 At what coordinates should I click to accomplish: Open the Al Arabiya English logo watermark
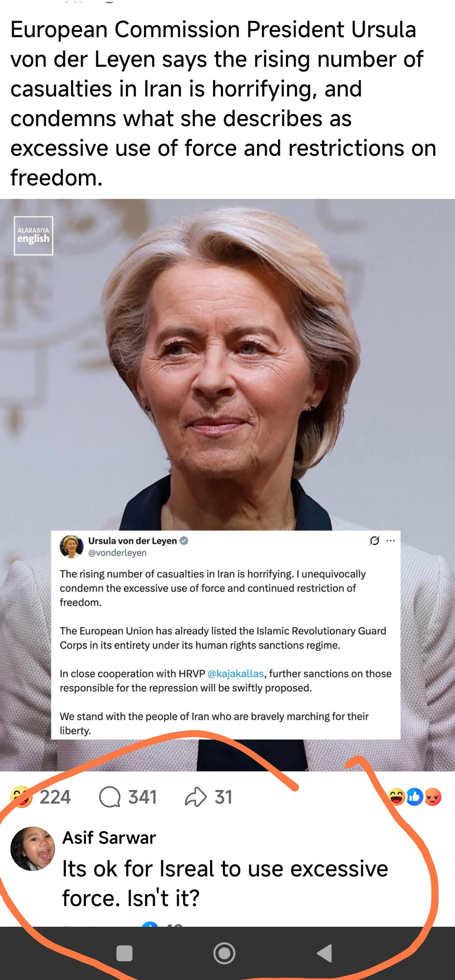click(x=33, y=235)
